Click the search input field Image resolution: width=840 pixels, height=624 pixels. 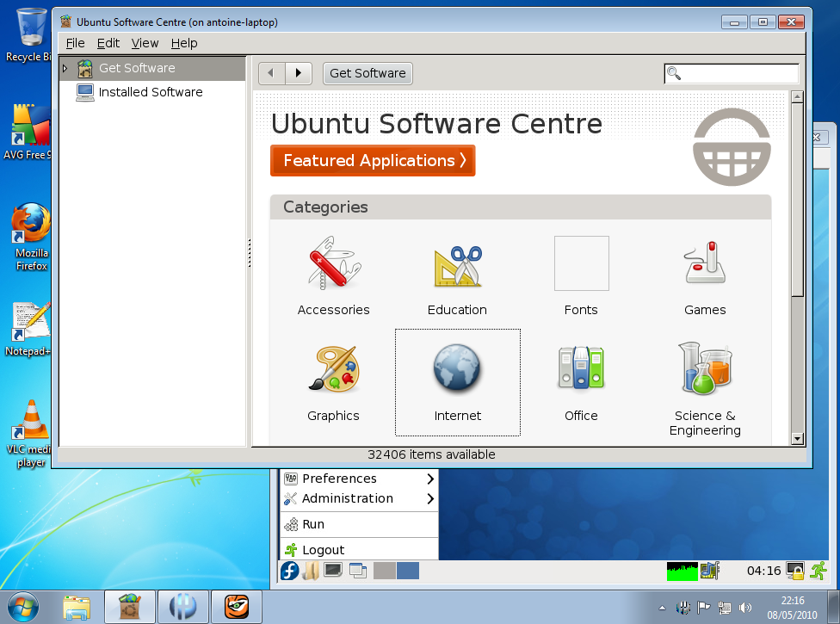(x=732, y=73)
